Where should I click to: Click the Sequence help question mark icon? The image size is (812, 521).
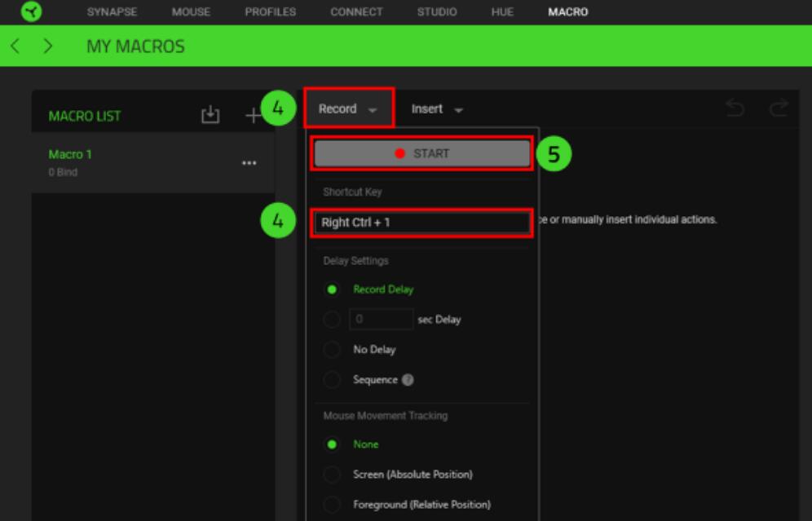pos(408,380)
